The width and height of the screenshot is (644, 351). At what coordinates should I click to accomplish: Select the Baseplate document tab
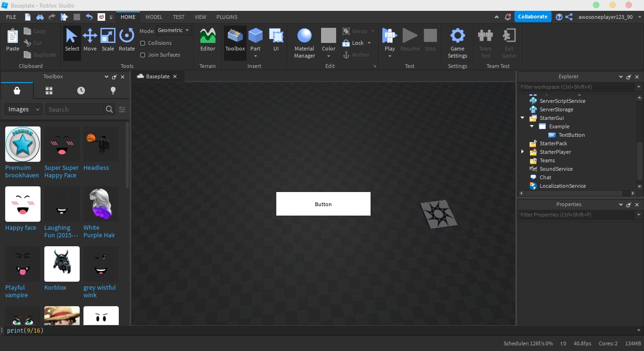point(157,76)
